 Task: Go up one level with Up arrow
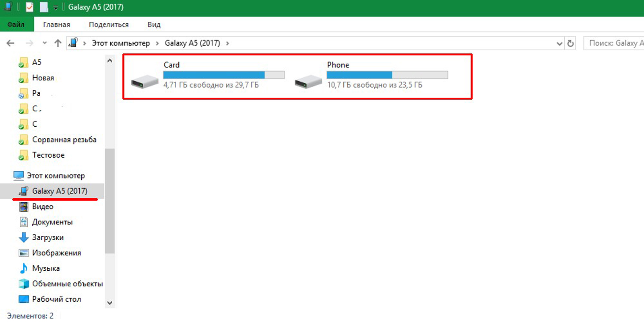point(58,43)
